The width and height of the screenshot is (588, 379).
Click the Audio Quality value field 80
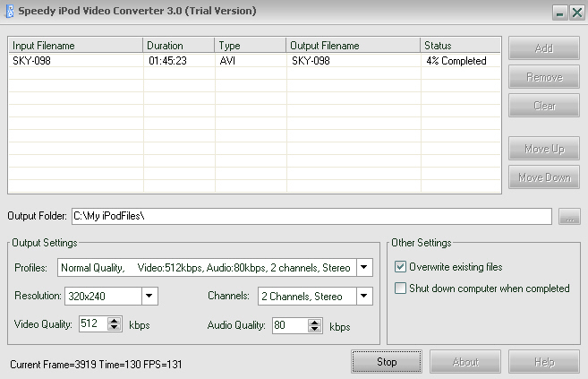tap(291, 325)
